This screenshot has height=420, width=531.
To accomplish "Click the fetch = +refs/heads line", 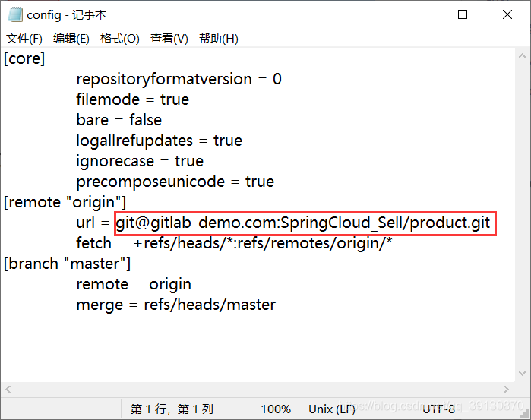I will point(234,243).
